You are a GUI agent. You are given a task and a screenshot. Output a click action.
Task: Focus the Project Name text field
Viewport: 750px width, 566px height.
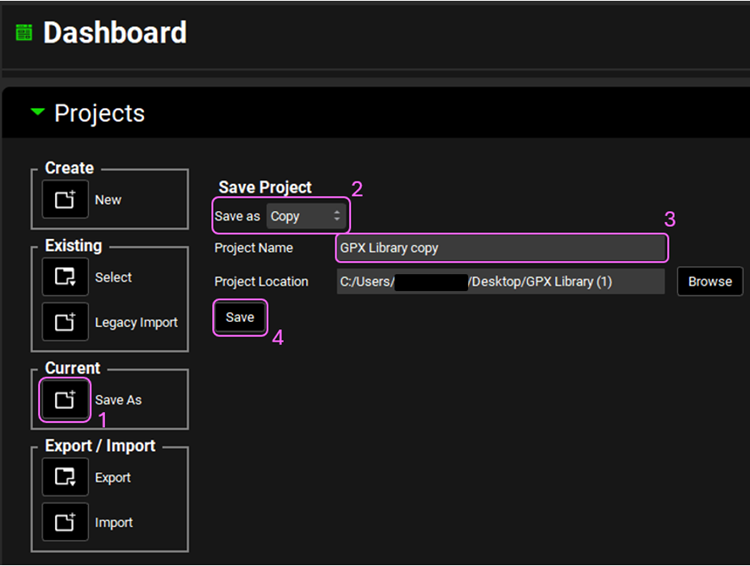click(500, 247)
